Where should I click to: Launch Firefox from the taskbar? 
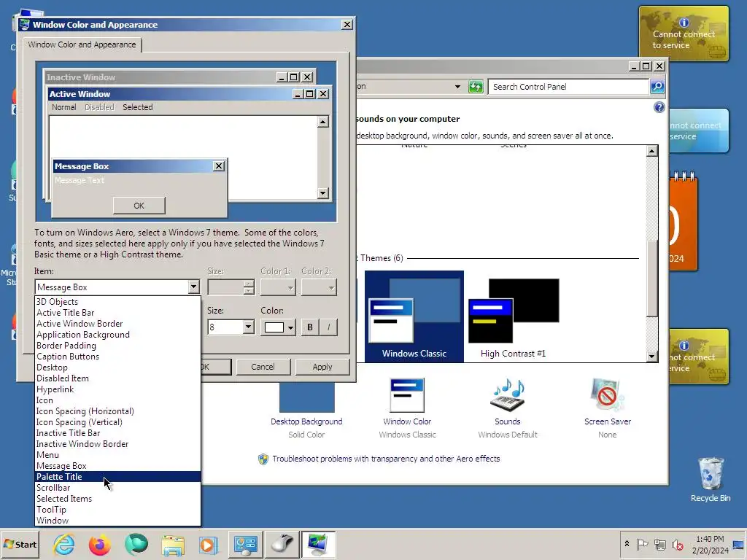pyautogui.click(x=99, y=544)
